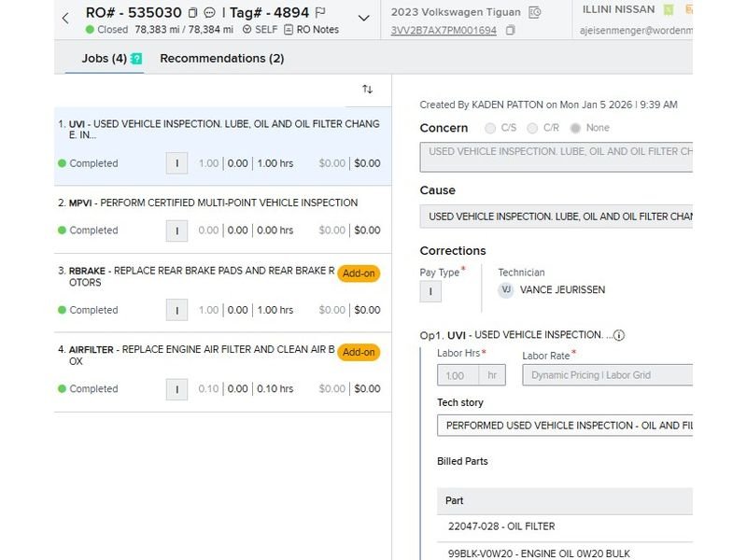The image size is (747, 560).
Task: Click the sort jobs arrows icon
Action: tap(367, 89)
